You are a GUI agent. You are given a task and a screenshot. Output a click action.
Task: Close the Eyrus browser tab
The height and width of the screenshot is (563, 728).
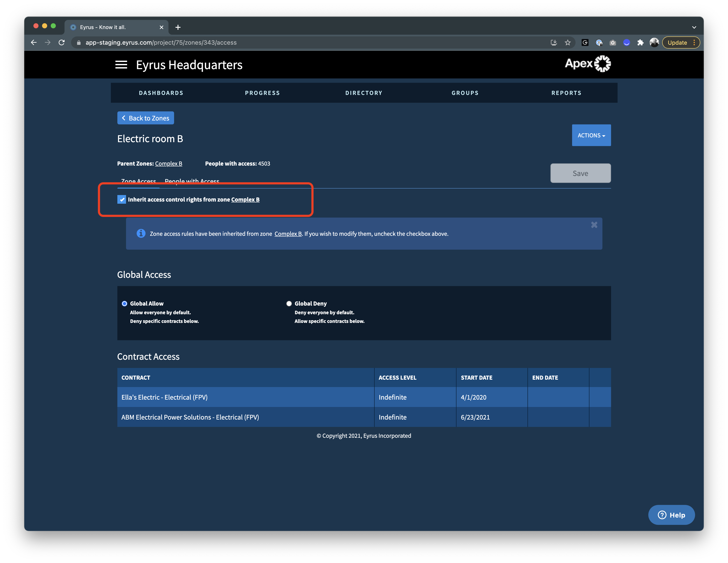tap(161, 27)
